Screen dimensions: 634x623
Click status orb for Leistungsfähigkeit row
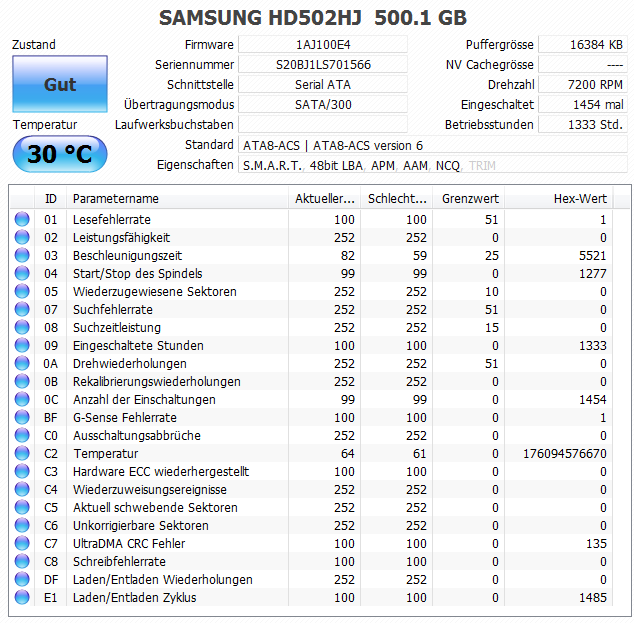(x=22, y=237)
